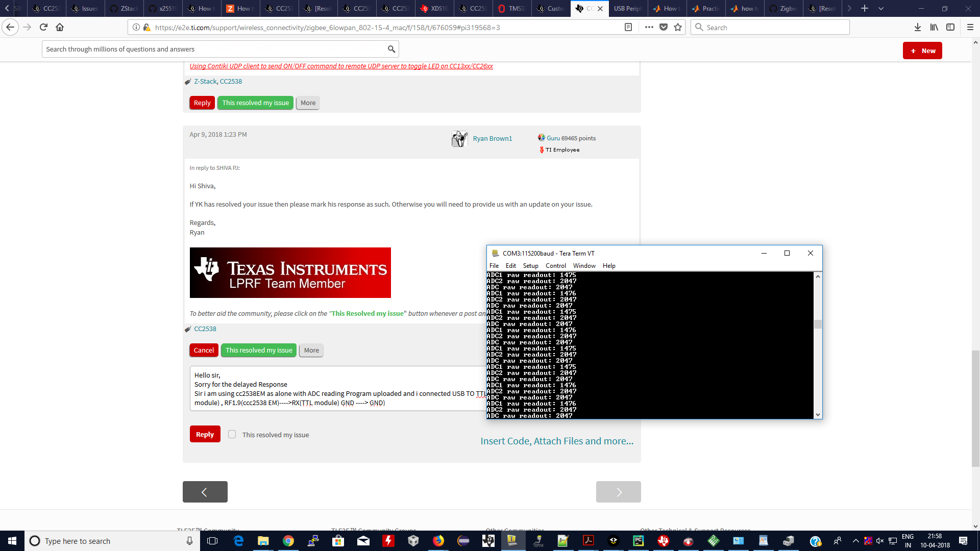Open Tera Term Setup menu

pos(530,266)
